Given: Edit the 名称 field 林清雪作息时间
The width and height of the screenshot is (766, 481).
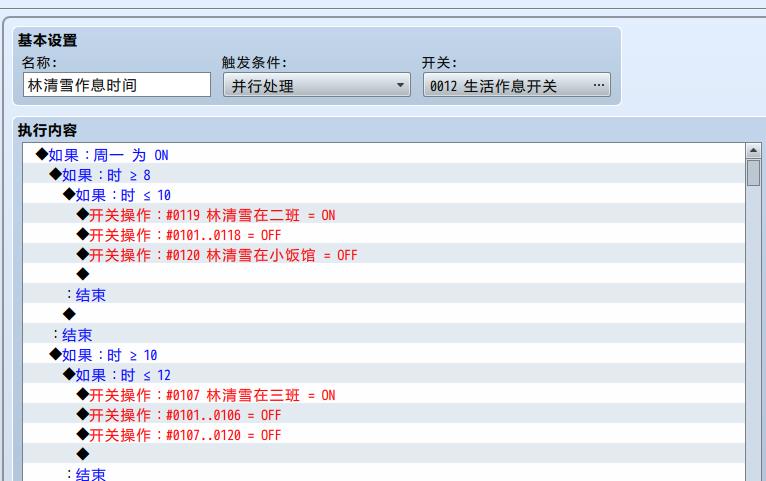Looking at the screenshot, I should pyautogui.click(x=117, y=85).
